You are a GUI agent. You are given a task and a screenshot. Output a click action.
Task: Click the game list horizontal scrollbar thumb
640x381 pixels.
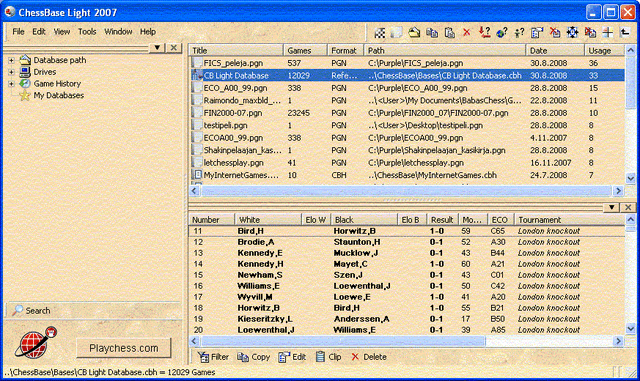(x=343, y=341)
